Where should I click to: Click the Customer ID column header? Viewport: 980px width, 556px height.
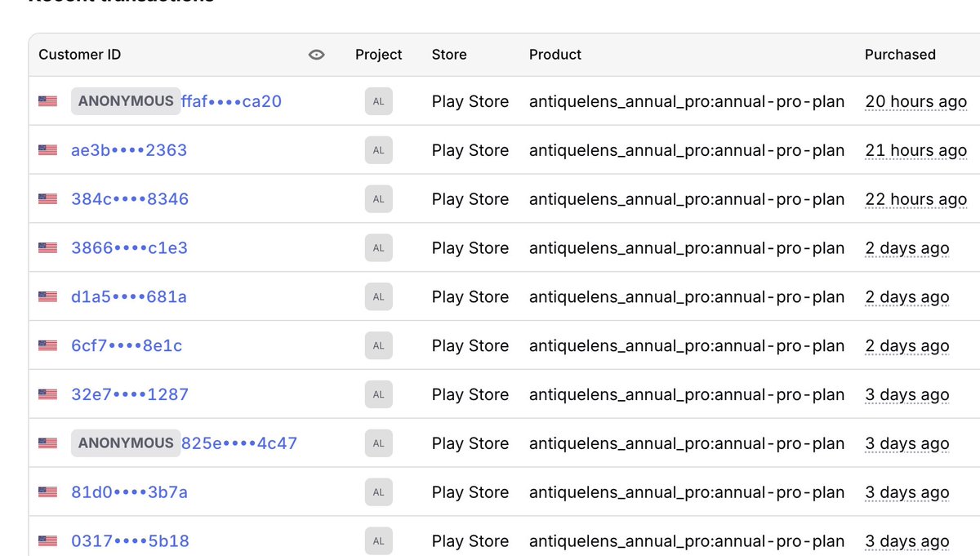point(79,54)
